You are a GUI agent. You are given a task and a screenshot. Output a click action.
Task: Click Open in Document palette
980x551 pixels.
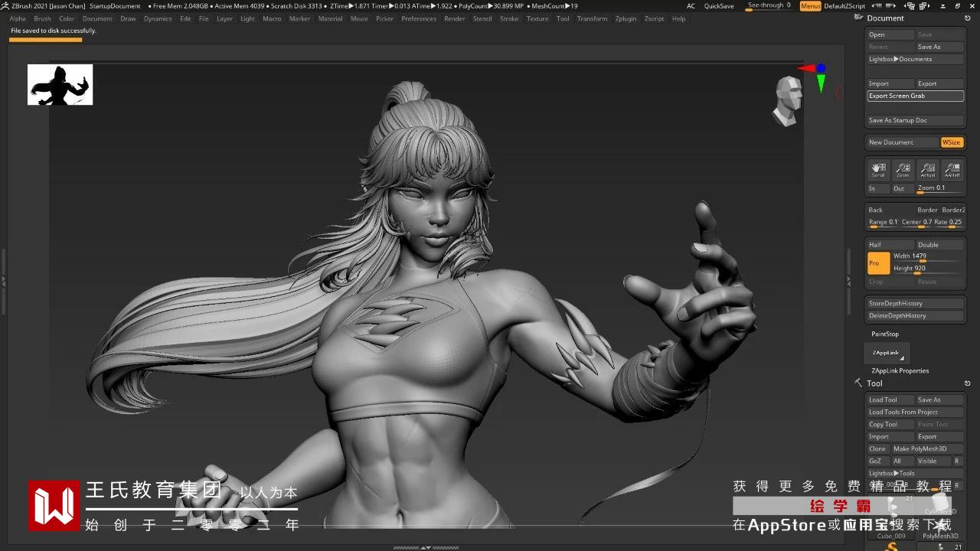coord(890,34)
